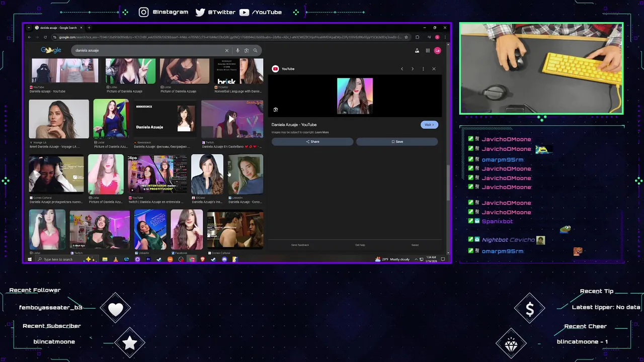644x362 pixels.
Task: Open the Chrome three-dot menu
Action: [444, 37]
